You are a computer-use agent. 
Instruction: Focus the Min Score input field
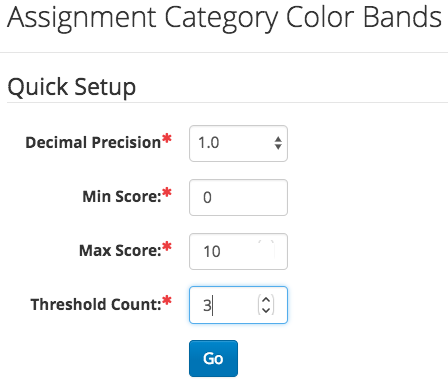click(238, 198)
